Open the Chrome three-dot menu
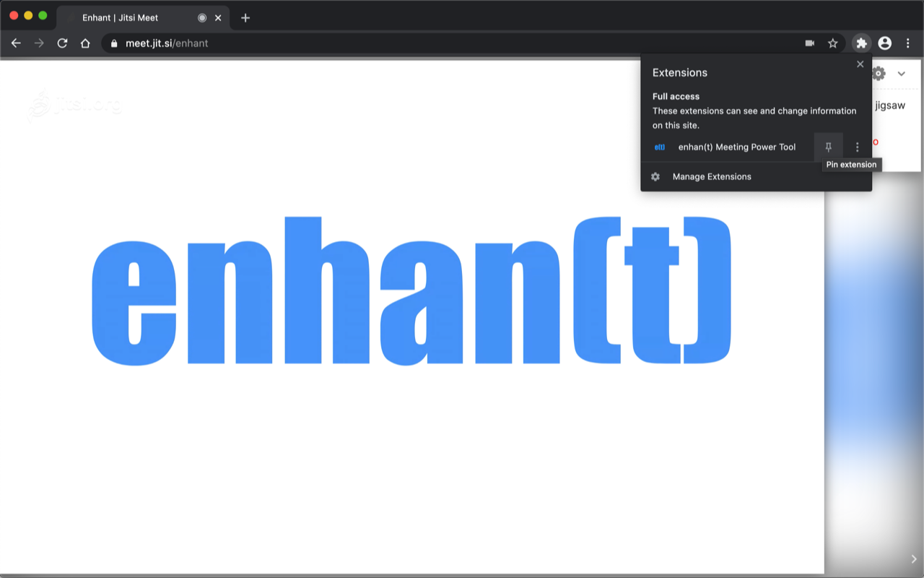 pos(907,43)
